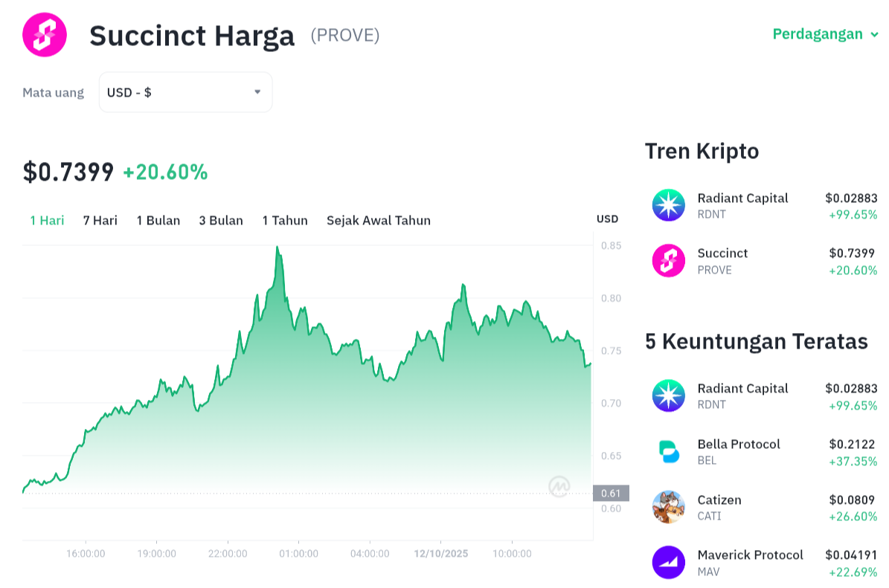This screenshot has height=588, width=889.
Task: Open the Maverick Protocol link
Action: tap(750, 555)
